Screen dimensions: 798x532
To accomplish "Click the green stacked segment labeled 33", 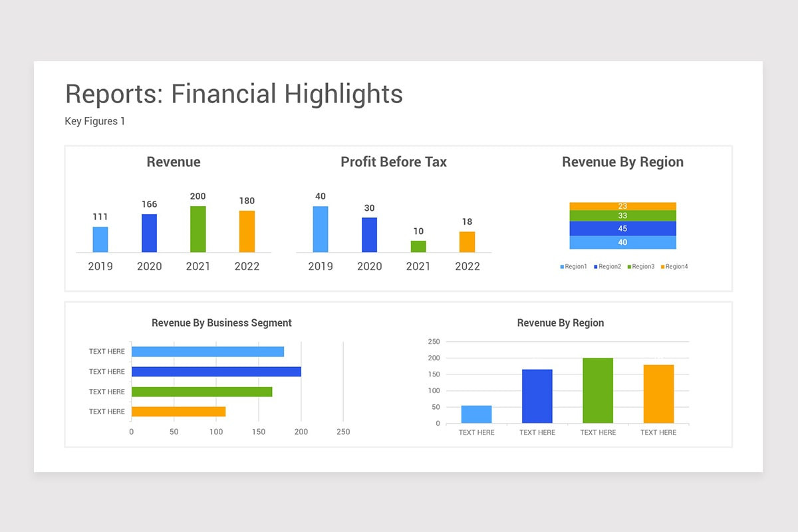I will 623,216.
